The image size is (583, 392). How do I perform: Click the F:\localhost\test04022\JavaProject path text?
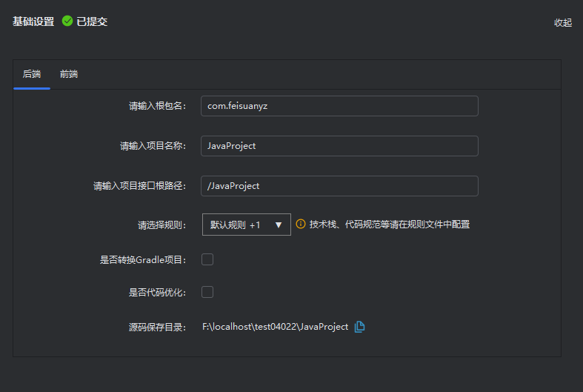coord(275,327)
